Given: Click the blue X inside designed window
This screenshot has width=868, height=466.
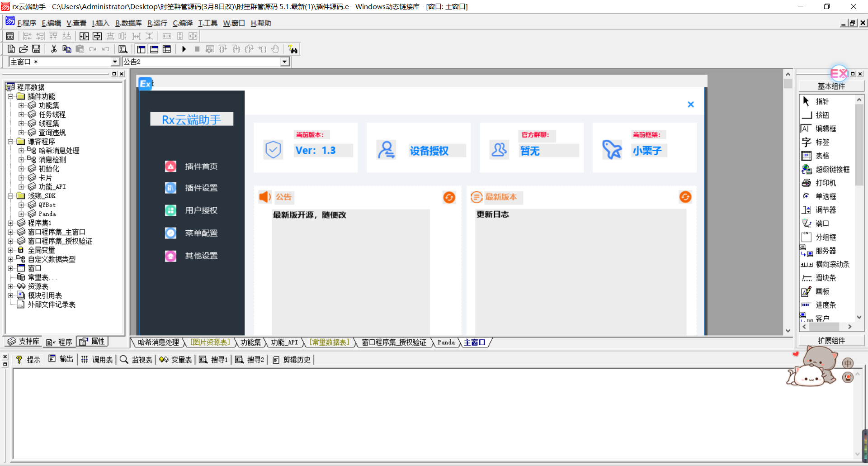Looking at the screenshot, I should (690, 105).
